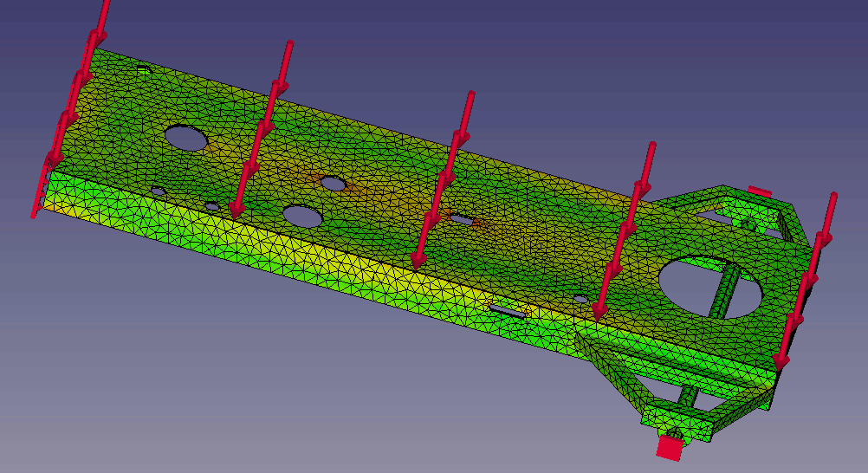Select the narrow slot near the front edge
This screenshot has height=473, width=868.
(x=507, y=309)
